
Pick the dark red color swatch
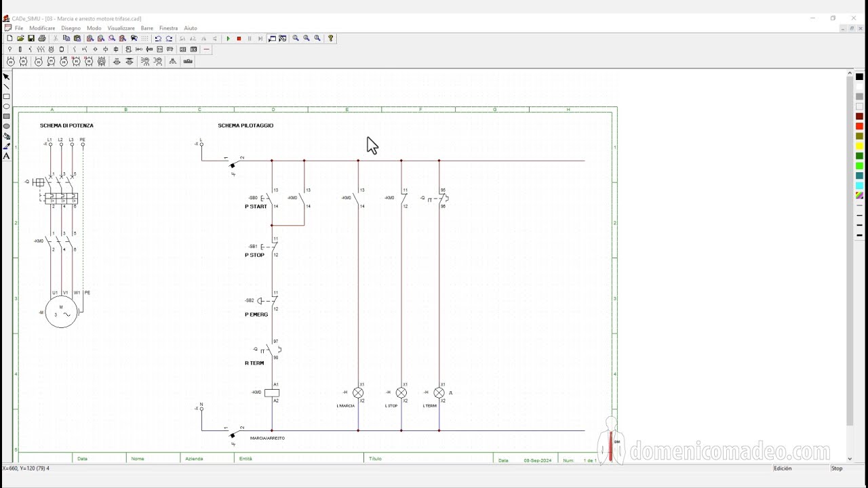tap(859, 117)
